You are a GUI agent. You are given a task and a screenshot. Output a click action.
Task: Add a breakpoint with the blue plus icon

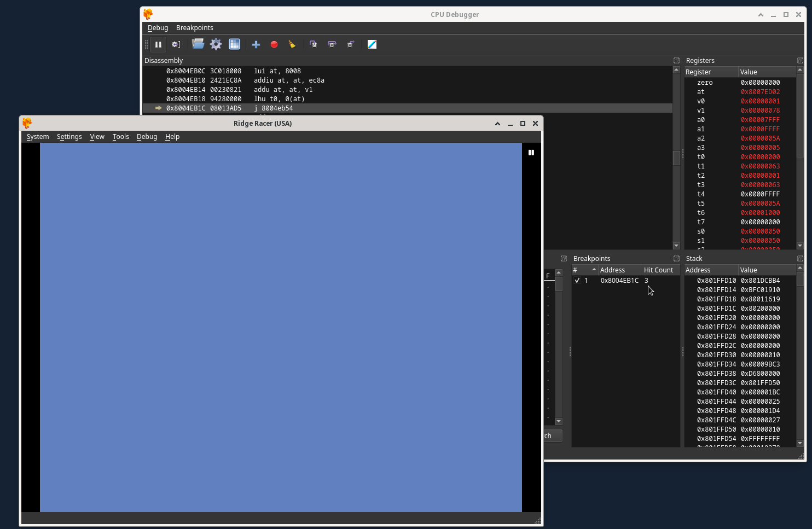(256, 44)
